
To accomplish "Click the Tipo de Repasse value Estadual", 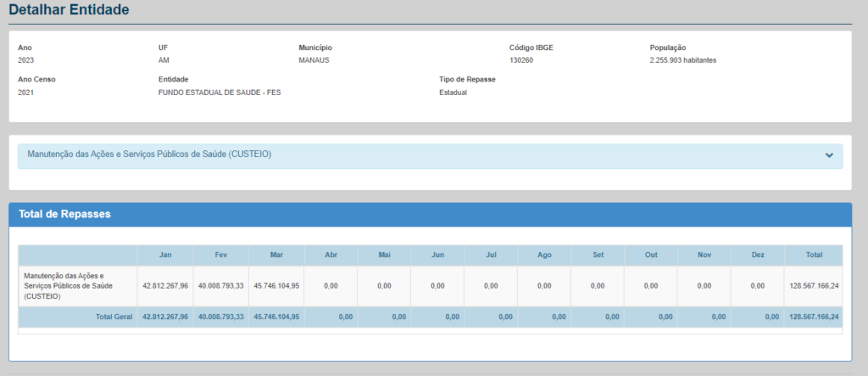I will [453, 93].
